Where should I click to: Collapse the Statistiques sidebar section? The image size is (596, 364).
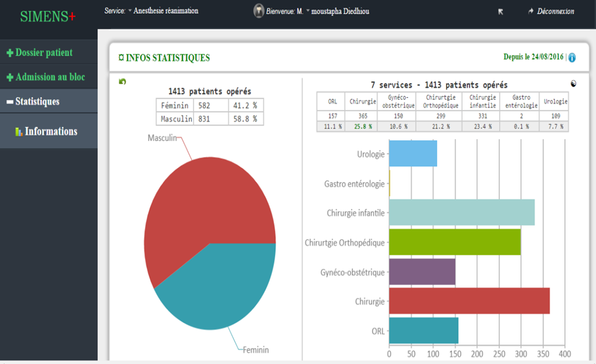click(33, 101)
